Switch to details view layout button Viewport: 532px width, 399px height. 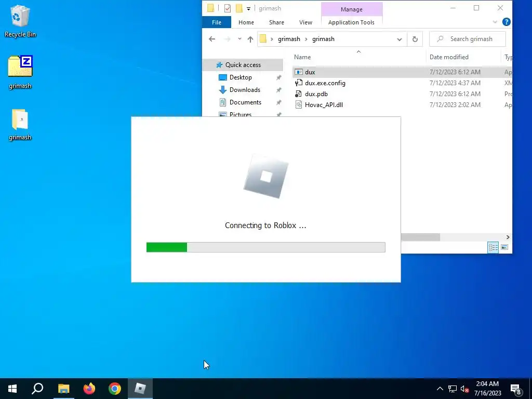click(493, 247)
